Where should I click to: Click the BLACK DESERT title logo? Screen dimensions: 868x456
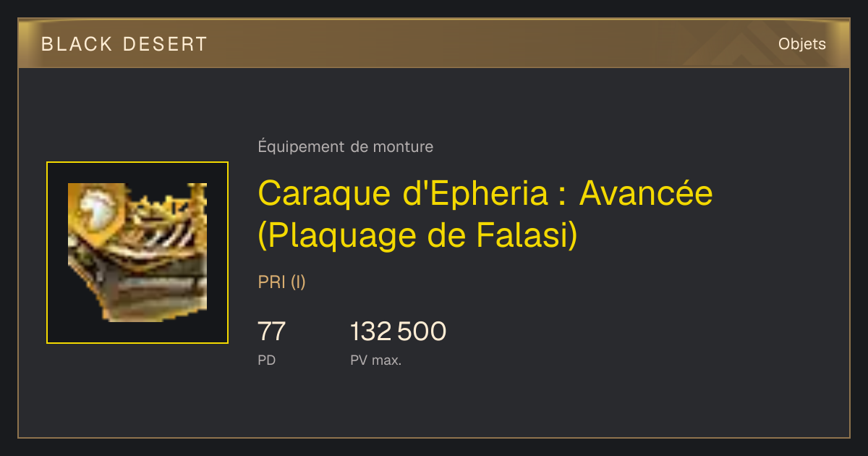point(124,44)
